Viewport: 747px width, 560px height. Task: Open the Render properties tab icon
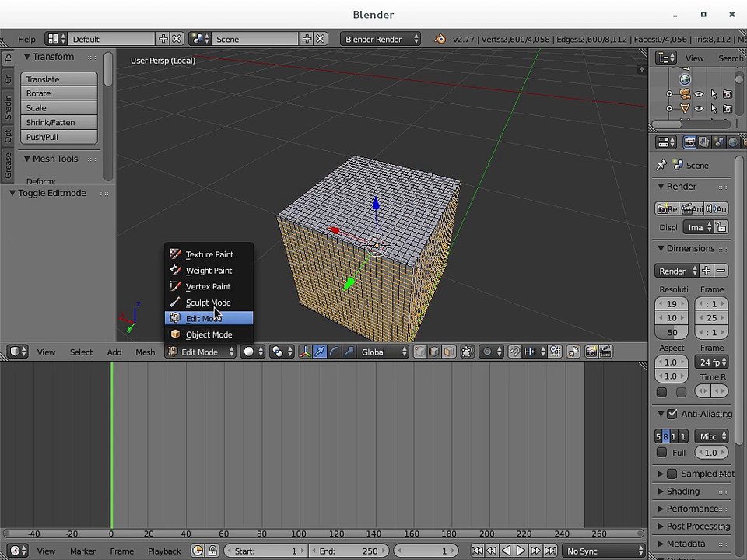point(689,142)
